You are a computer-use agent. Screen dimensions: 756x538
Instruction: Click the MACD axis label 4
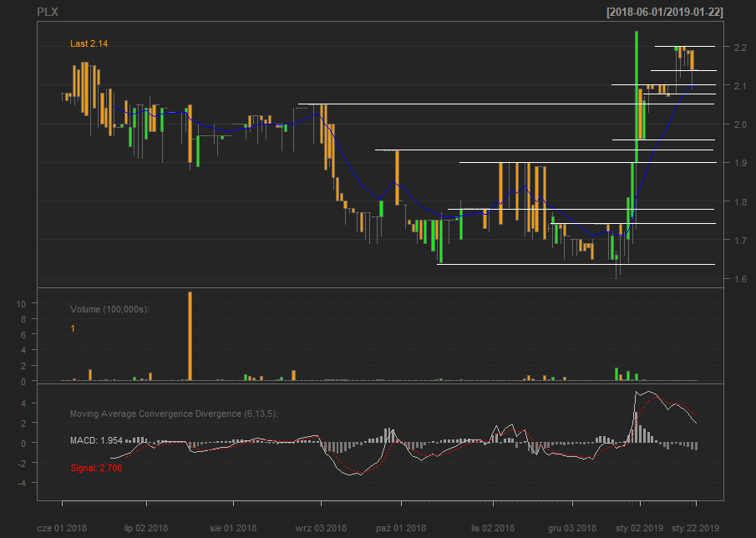click(x=23, y=403)
